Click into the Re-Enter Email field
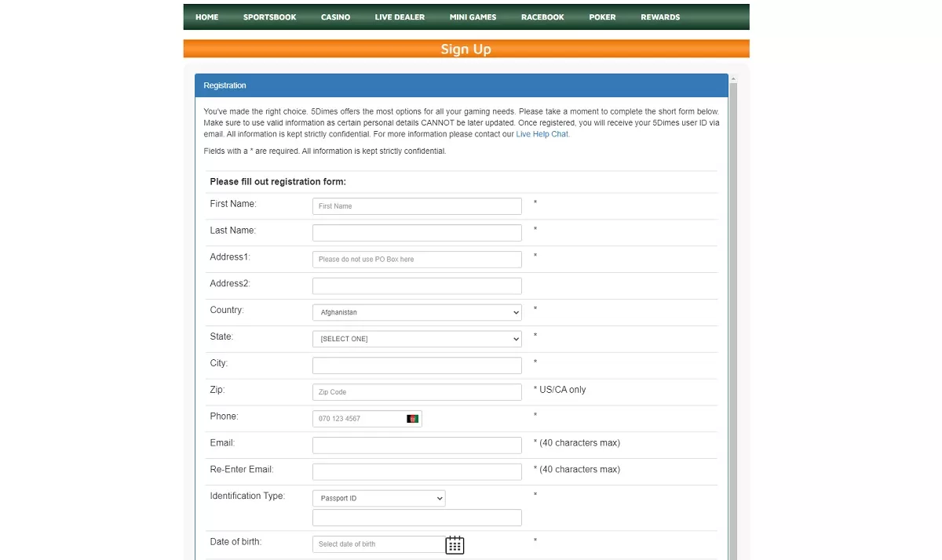This screenshot has width=942, height=560. 417,472
